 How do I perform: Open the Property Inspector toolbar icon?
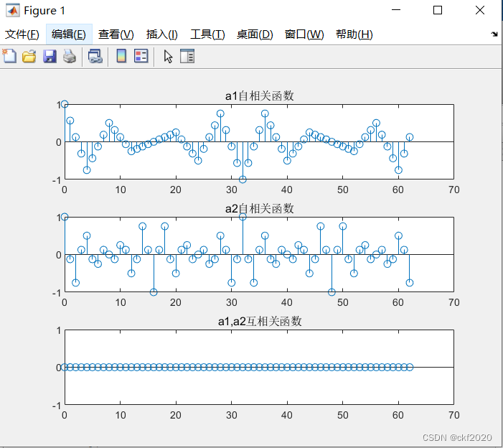pos(187,56)
